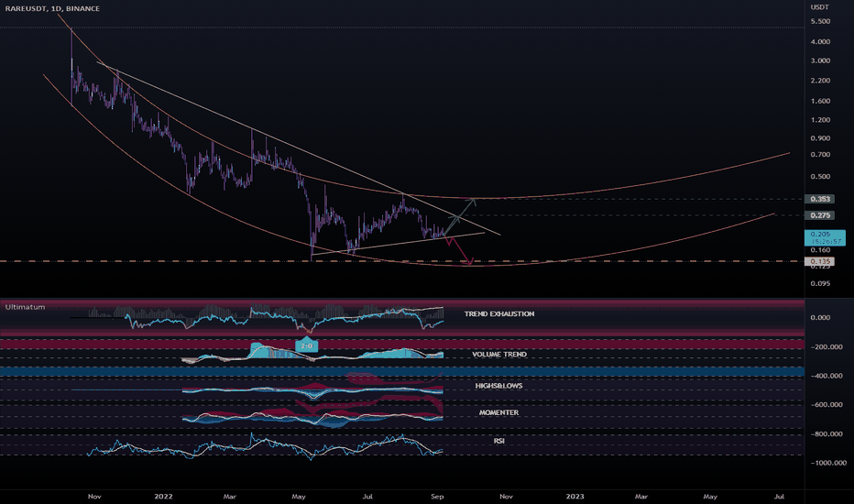This screenshot has width=854, height=504.
Task: Click the 0.900 value on price axis
Action: (820, 137)
